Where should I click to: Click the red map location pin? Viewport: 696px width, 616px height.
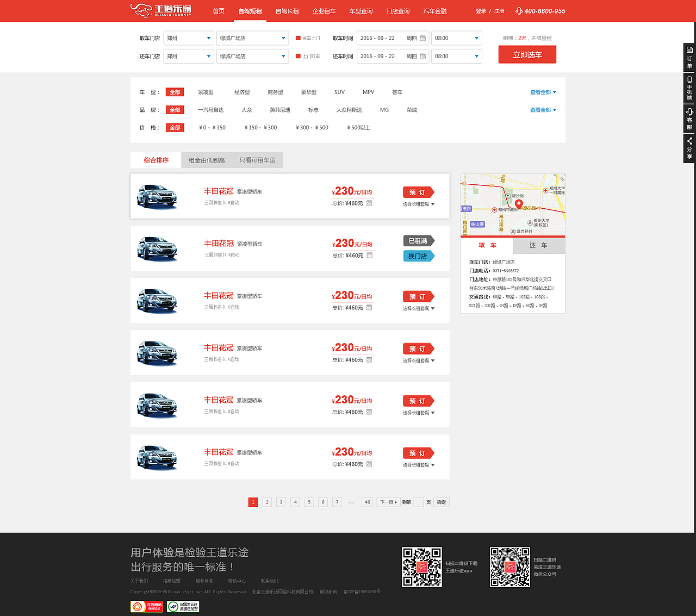[519, 204]
